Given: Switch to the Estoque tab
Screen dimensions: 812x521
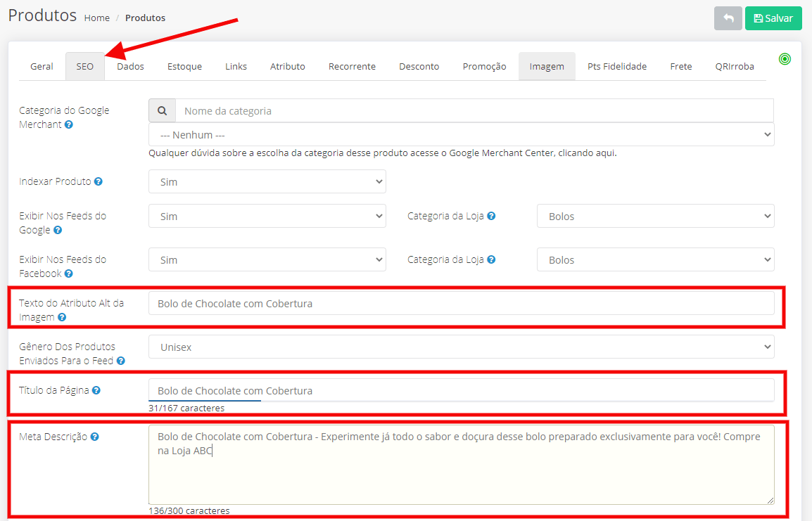Looking at the screenshot, I should (184, 66).
